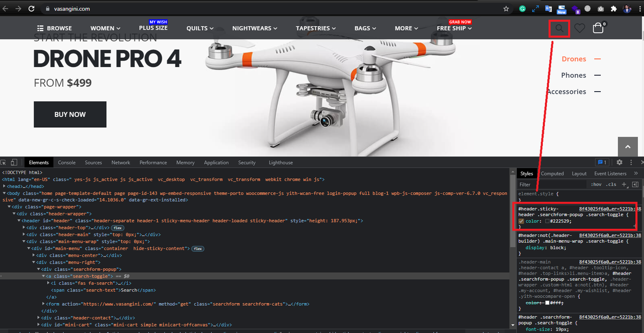Open color picker swatch for #222529
The height and width of the screenshot is (333, 644).
point(548,221)
